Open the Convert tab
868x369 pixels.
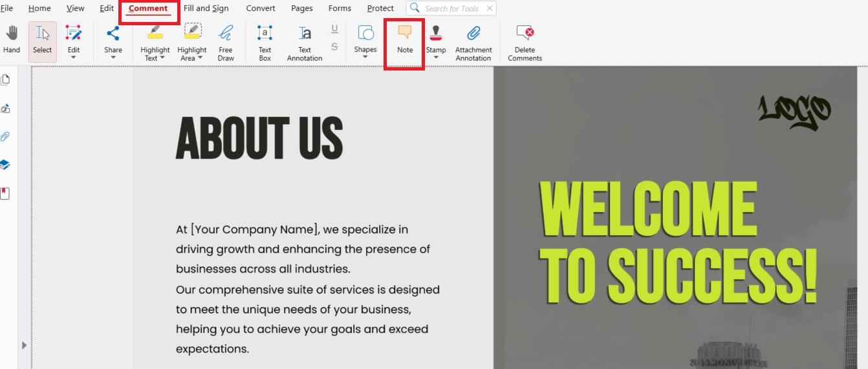tap(261, 8)
